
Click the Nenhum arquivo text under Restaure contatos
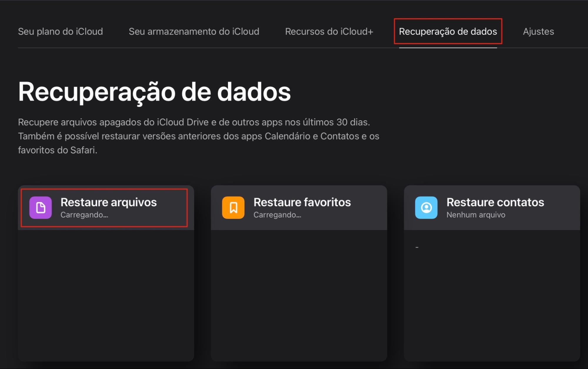[476, 215]
